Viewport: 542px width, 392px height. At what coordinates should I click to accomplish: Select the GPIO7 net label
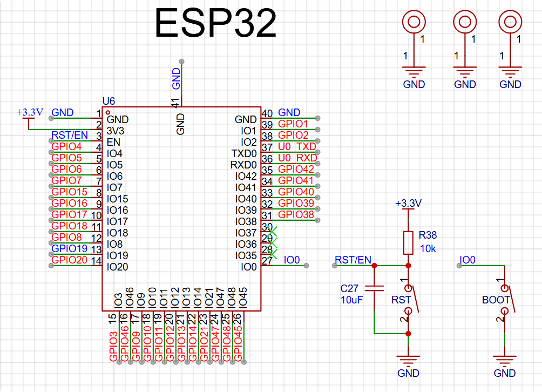point(66,180)
